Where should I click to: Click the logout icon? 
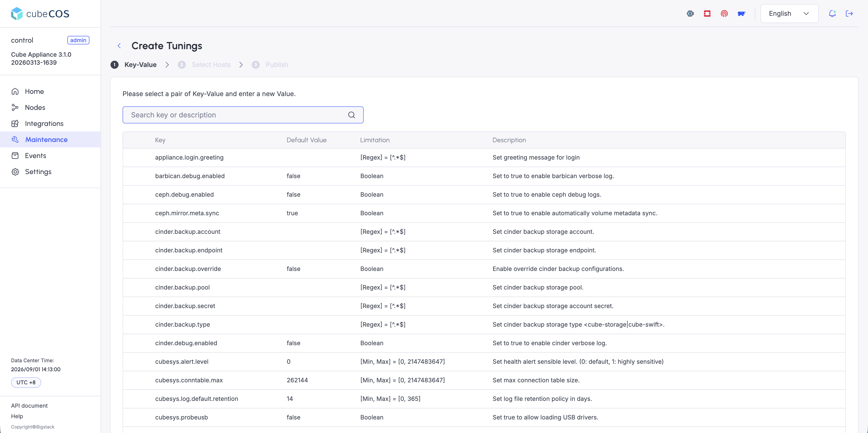click(849, 14)
